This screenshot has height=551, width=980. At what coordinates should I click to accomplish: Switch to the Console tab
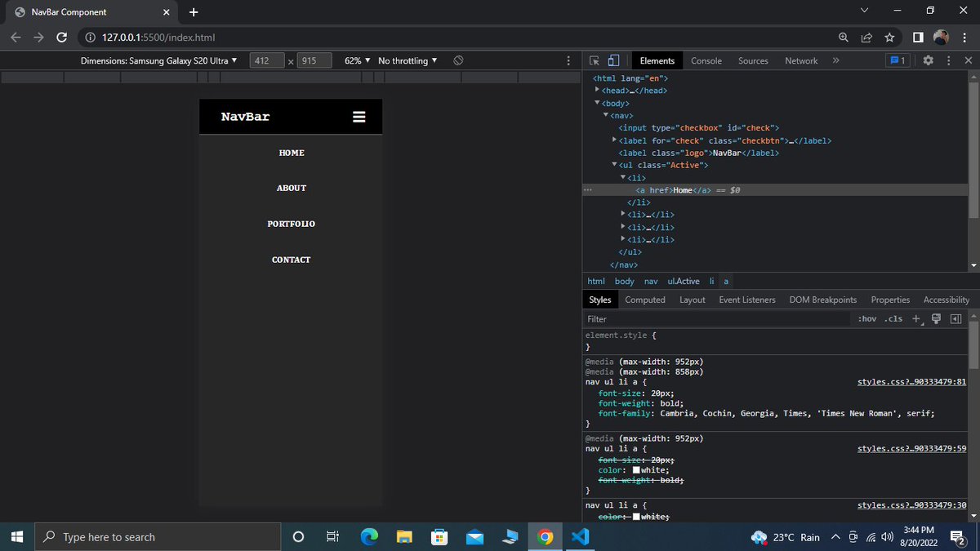click(706, 60)
